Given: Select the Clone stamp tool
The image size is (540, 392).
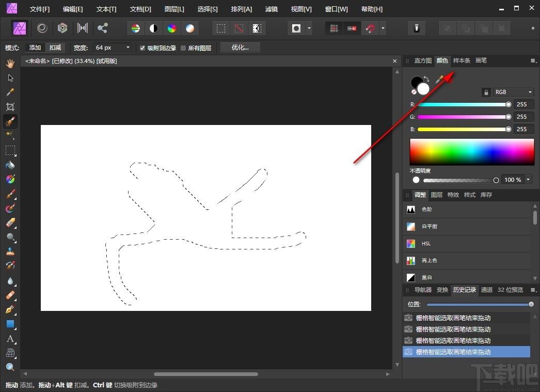Looking at the screenshot, I should pos(10,252).
